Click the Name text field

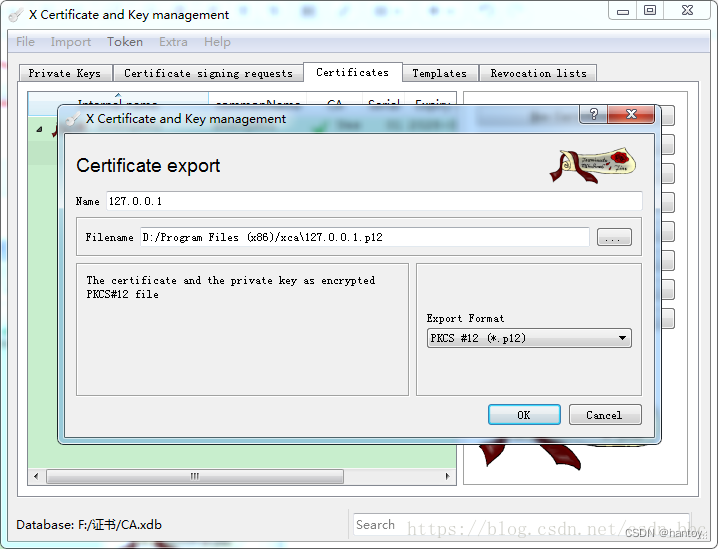[372, 201]
